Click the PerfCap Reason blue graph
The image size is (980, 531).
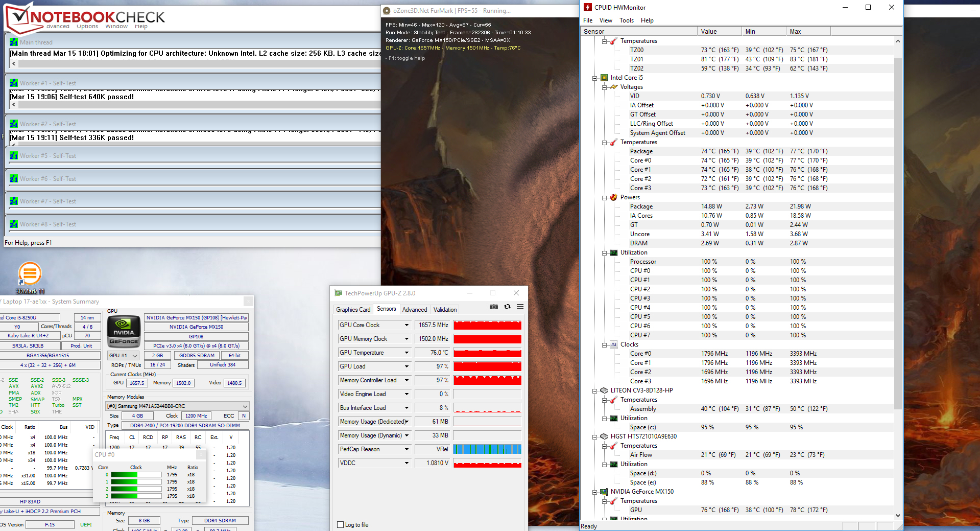(x=487, y=449)
